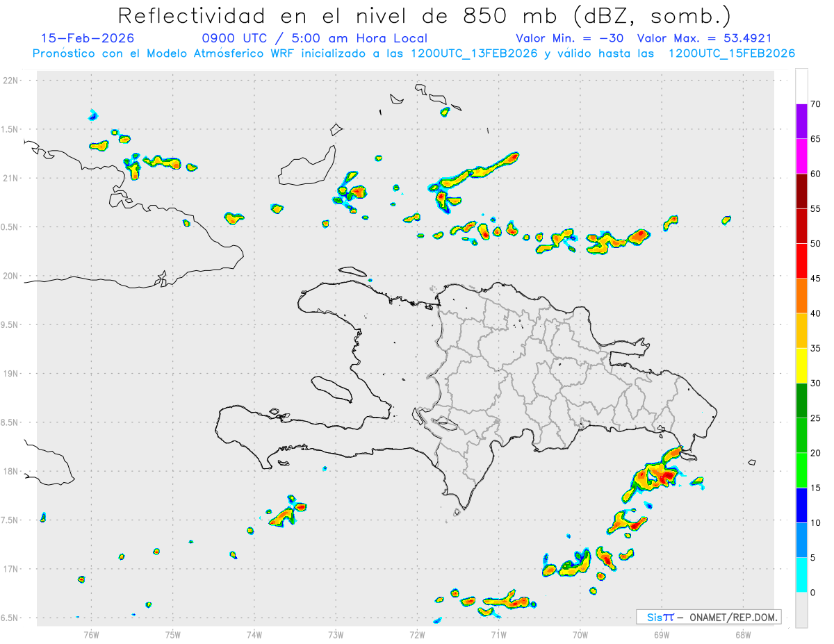Click the yellow 30–35 dBZ colorbar segment
834x644 pixels.
801,365
